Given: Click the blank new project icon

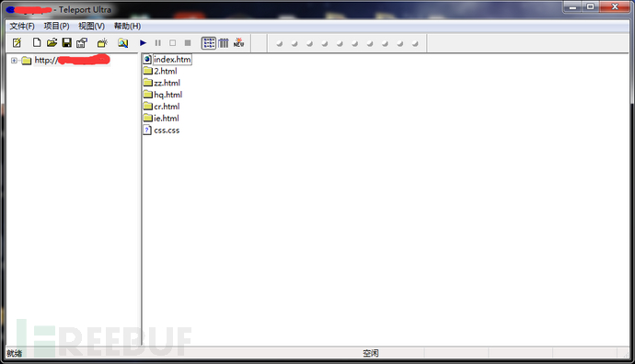Looking at the screenshot, I should tap(37, 42).
